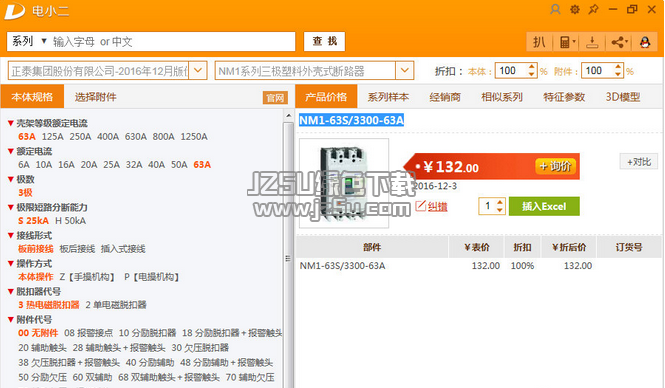665x388 pixels.
Task: Select 32A rated current
Action: (x=134, y=165)
